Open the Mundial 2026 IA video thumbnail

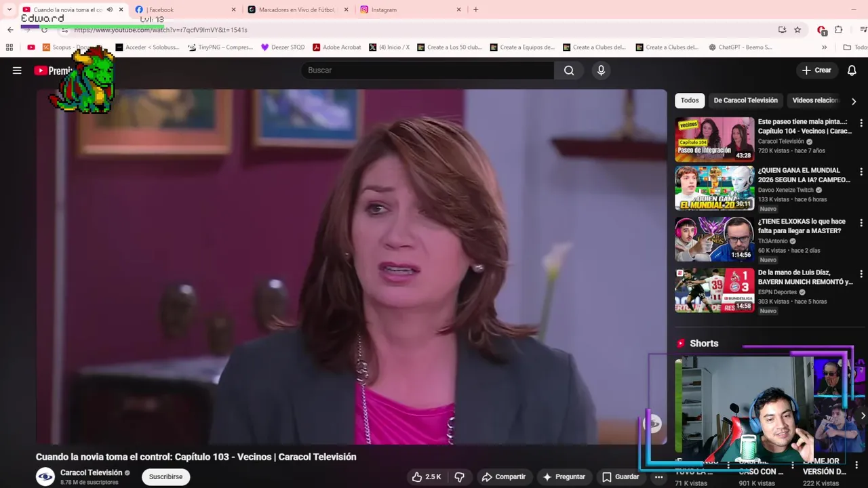pos(714,188)
